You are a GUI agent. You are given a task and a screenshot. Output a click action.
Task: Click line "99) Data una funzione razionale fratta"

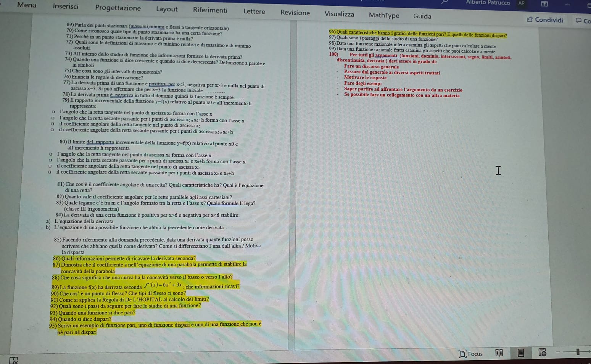point(412,50)
